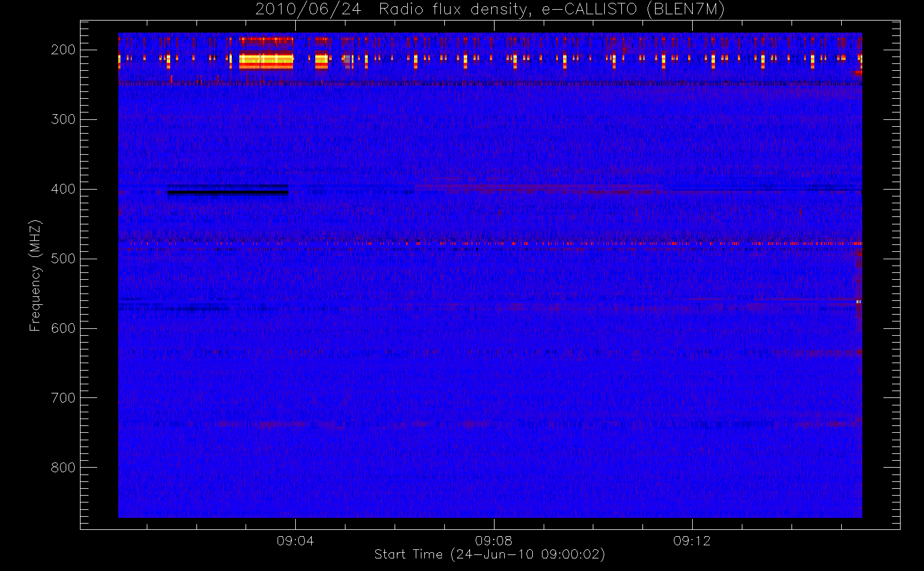Click the Start Time axis caption

(x=489, y=554)
